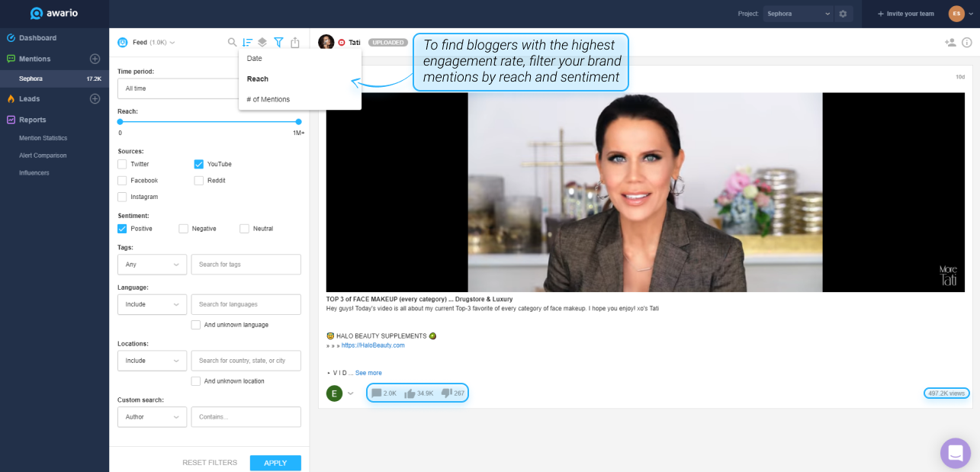Click the export share icon
980x472 pixels.
pos(295,43)
